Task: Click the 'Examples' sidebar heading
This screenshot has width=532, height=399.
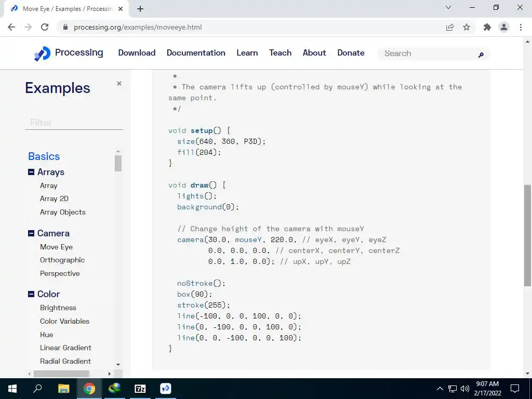Action: pos(58,88)
